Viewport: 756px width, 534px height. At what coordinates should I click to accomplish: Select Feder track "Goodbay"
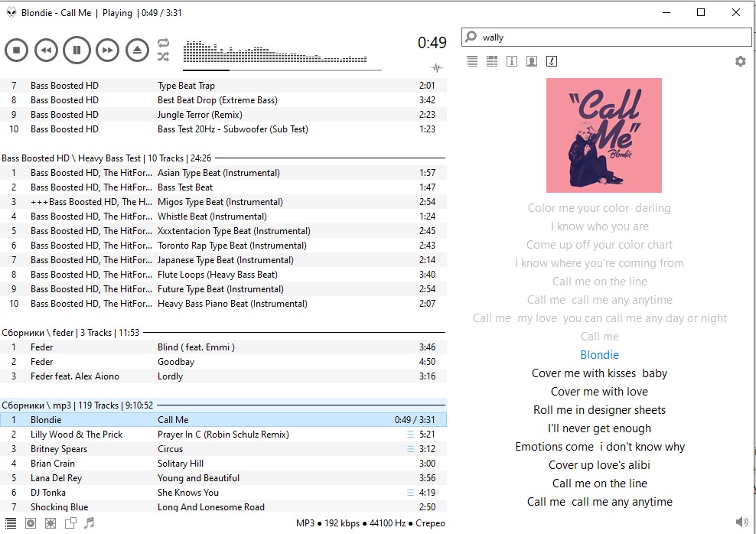223,361
